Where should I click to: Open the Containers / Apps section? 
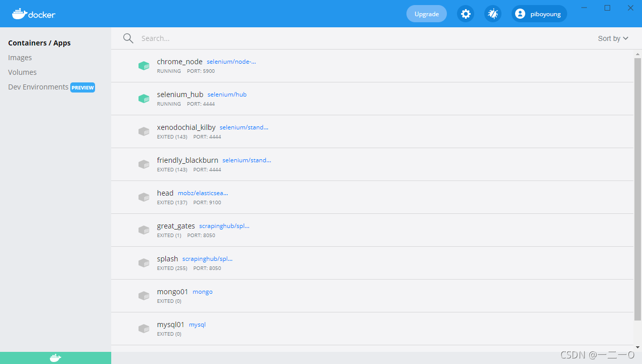[39, 43]
